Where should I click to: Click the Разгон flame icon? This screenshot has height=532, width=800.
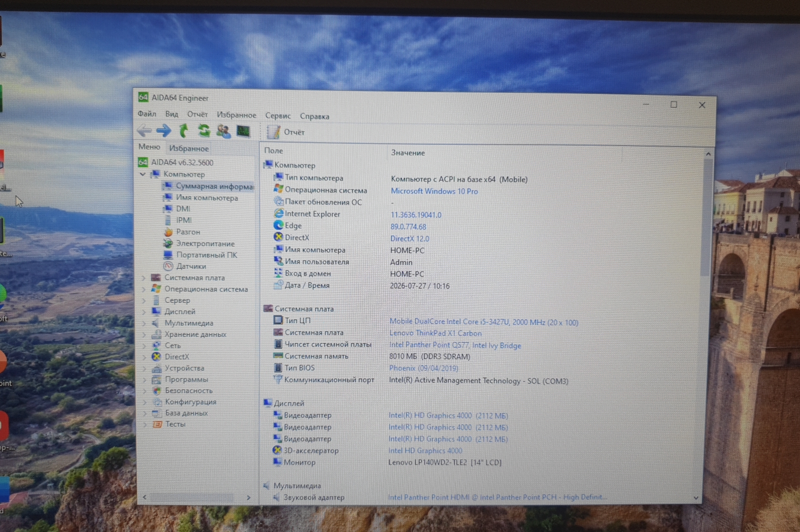pos(168,232)
